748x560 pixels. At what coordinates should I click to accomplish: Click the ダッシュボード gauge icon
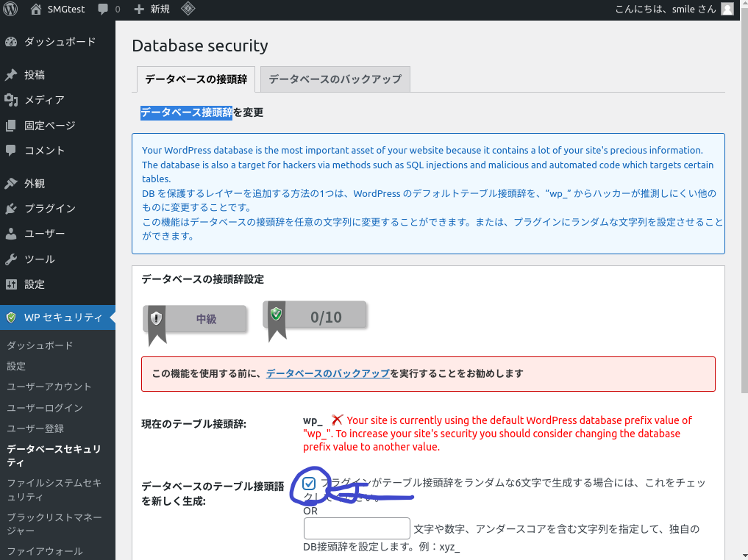[11, 42]
